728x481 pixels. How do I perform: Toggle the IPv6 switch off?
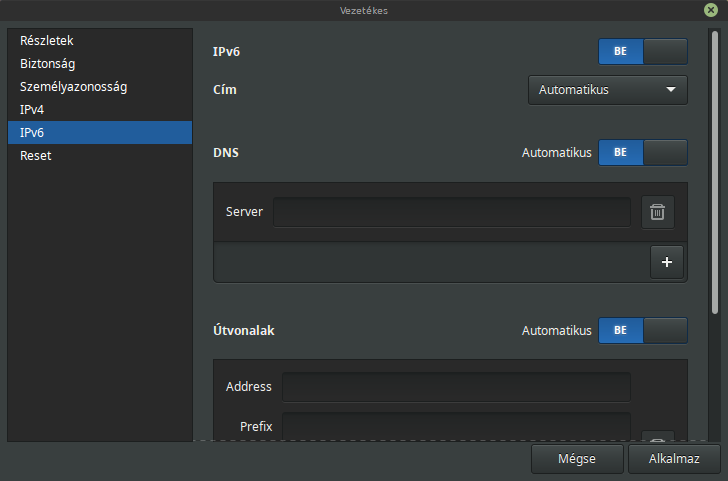tap(643, 52)
